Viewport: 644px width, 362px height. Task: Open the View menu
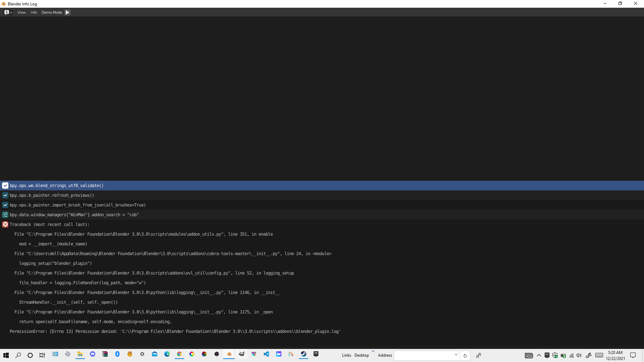click(21, 12)
